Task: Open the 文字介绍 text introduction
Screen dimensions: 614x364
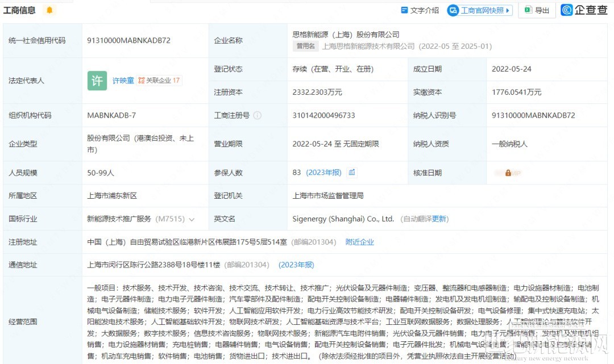Action: pos(420,10)
